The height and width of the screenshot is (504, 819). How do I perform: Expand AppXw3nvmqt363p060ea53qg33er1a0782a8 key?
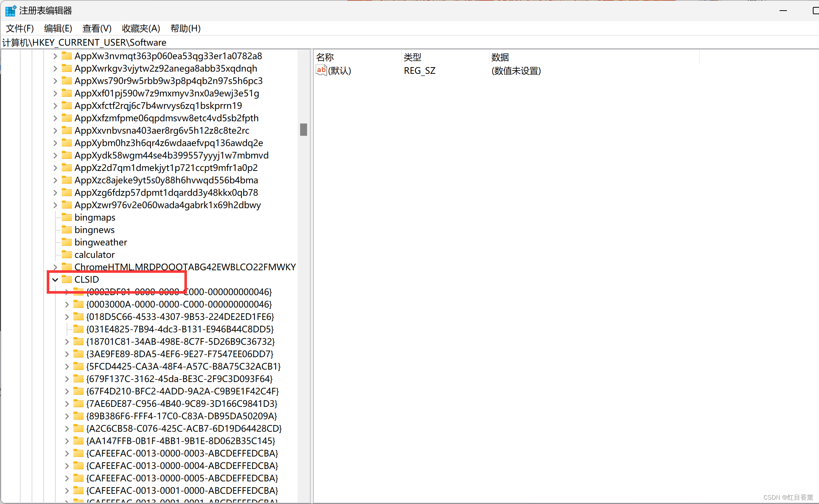pyautogui.click(x=55, y=56)
